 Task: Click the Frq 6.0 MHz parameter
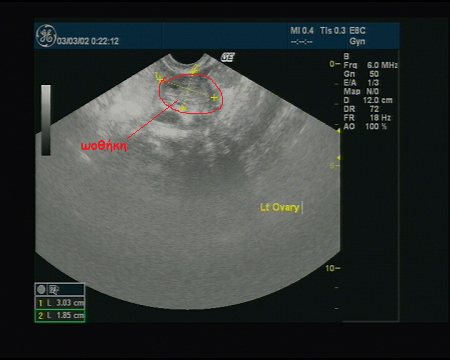(370, 65)
